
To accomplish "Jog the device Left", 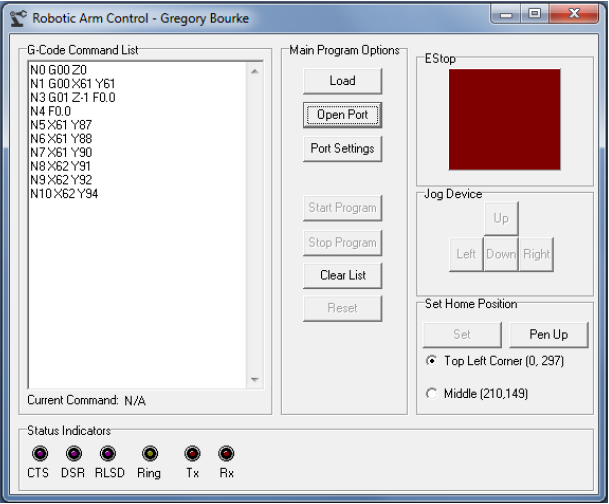I will click(466, 254).
